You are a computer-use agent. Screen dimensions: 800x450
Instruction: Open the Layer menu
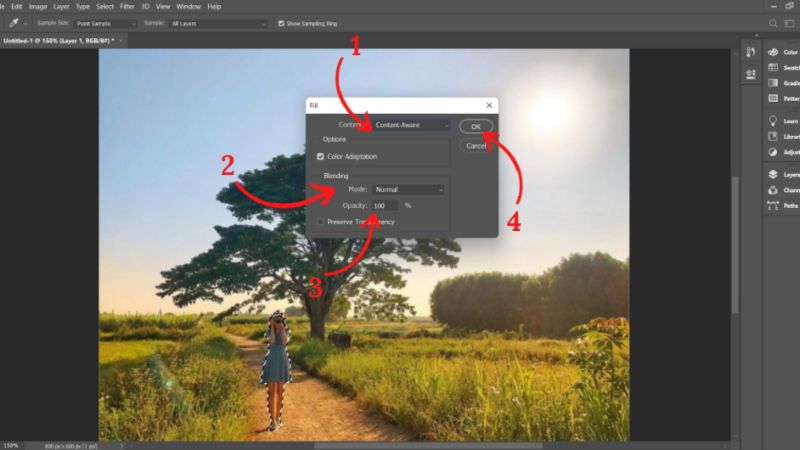pos(61,7)
